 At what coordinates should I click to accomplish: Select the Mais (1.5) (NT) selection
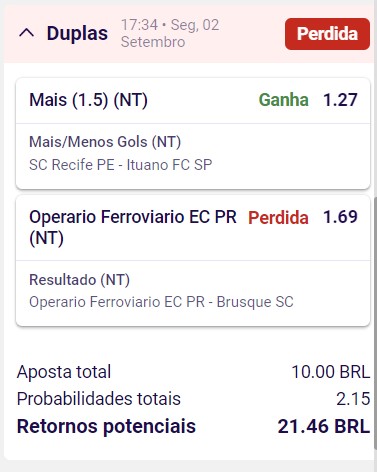click(x=88, y=100)
